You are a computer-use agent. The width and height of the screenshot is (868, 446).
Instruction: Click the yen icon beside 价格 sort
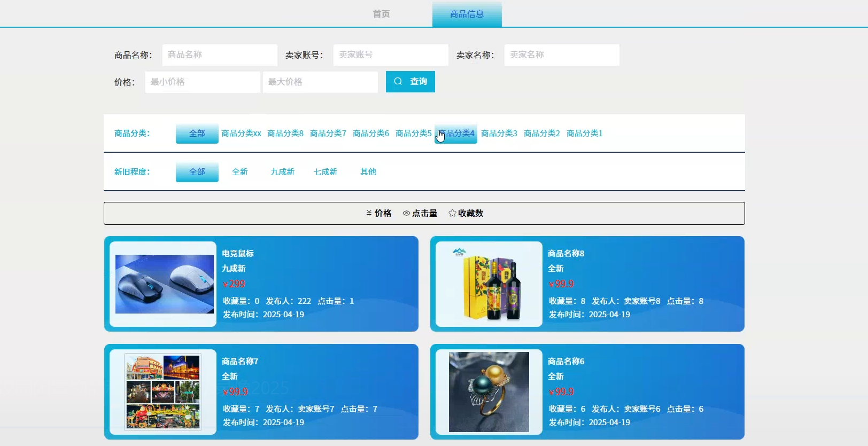369,213
